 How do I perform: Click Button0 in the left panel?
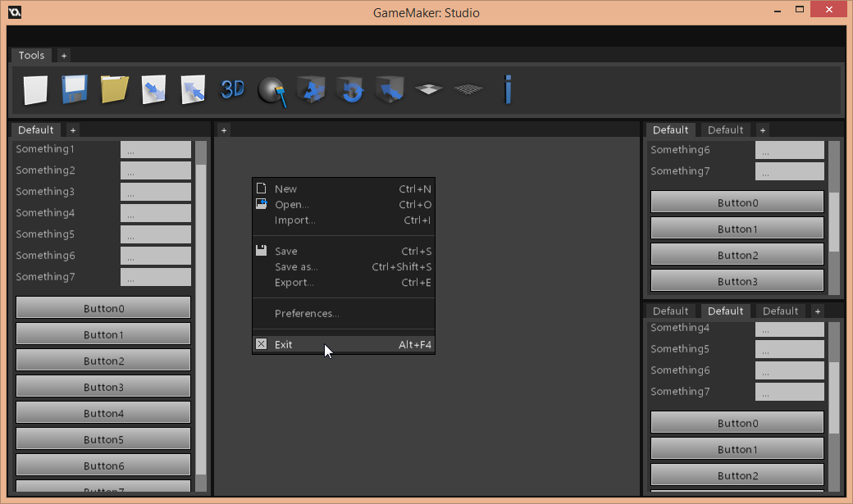pyautogui.click(x=103, y=308)
